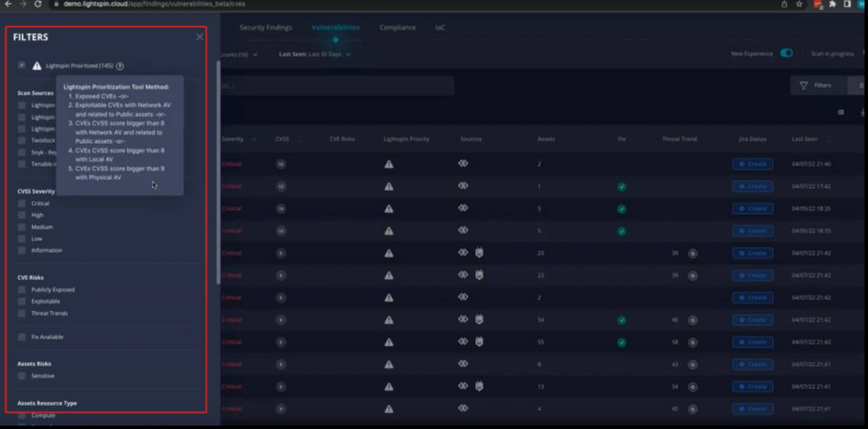Sort the table by Severity column

tap(233, 139)
